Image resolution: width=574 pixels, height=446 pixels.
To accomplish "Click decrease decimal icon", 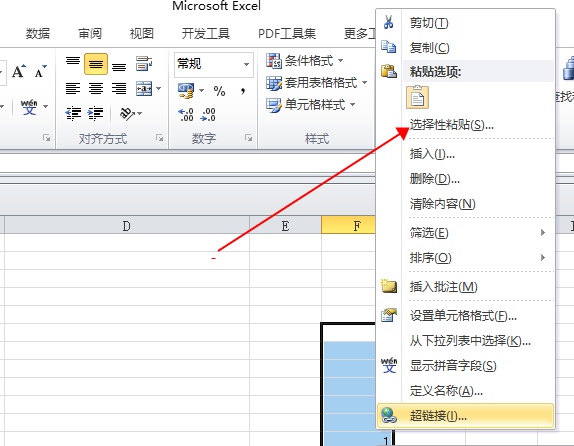I will click(x=208, y=114).
